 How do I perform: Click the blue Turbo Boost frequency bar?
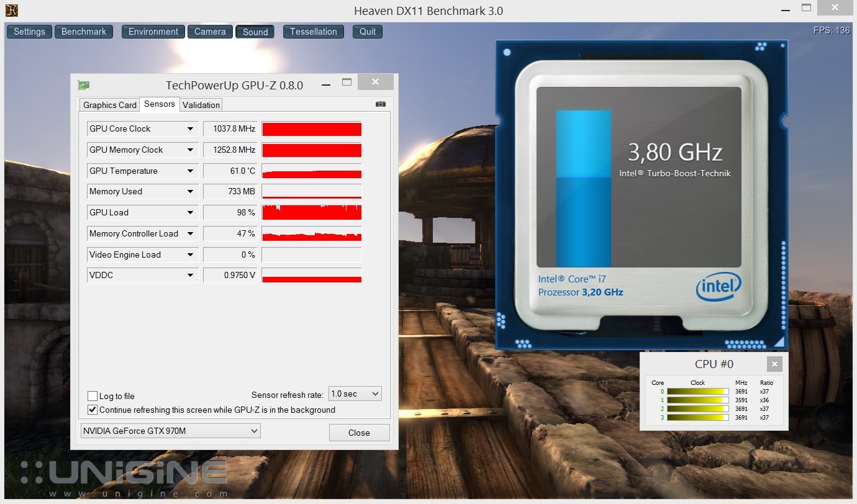[584, 189]
